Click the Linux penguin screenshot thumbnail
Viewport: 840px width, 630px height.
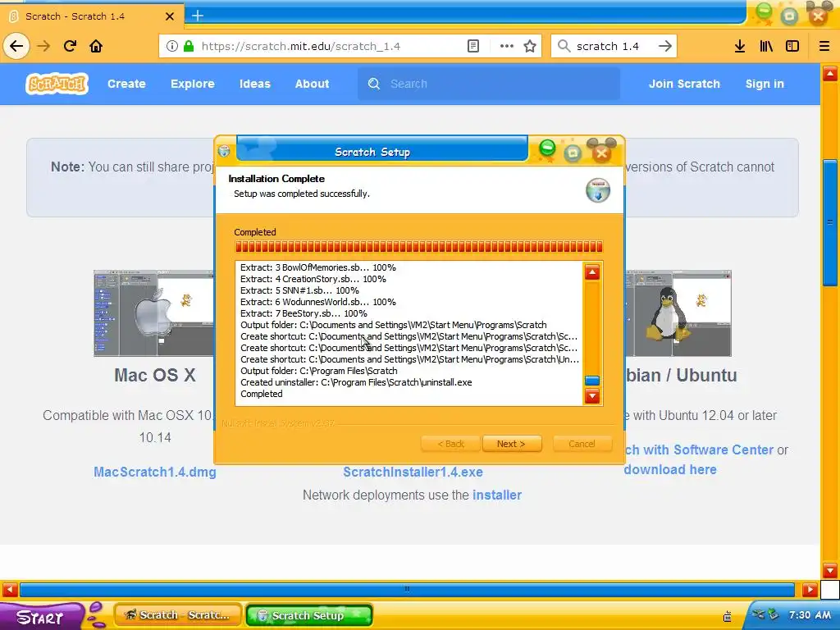(x=678, y=313)
